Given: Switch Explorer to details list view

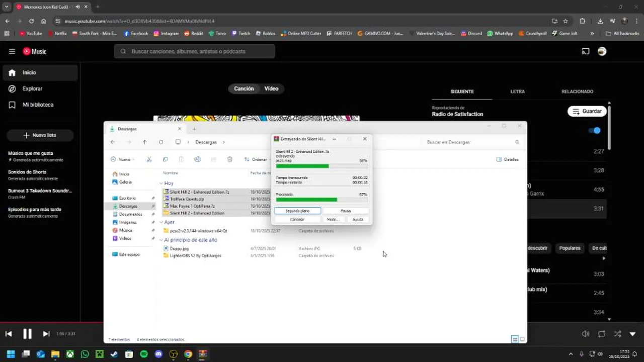Looking at the screenshot, I should [x=515, y=339].
